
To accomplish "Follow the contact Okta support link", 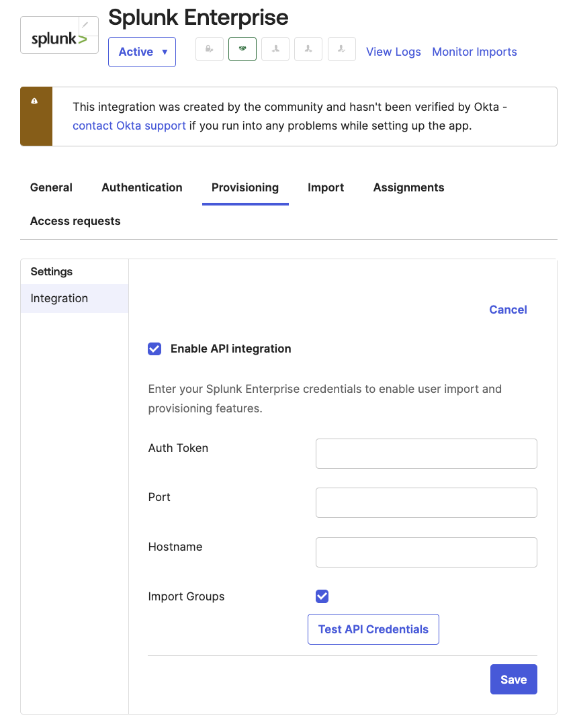I will coord(129,126).
